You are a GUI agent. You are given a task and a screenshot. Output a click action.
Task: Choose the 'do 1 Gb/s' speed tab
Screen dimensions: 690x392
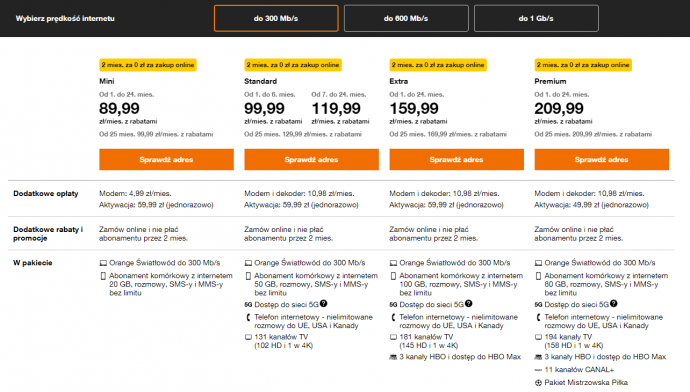pyautogui.click(x=536, y=18)
